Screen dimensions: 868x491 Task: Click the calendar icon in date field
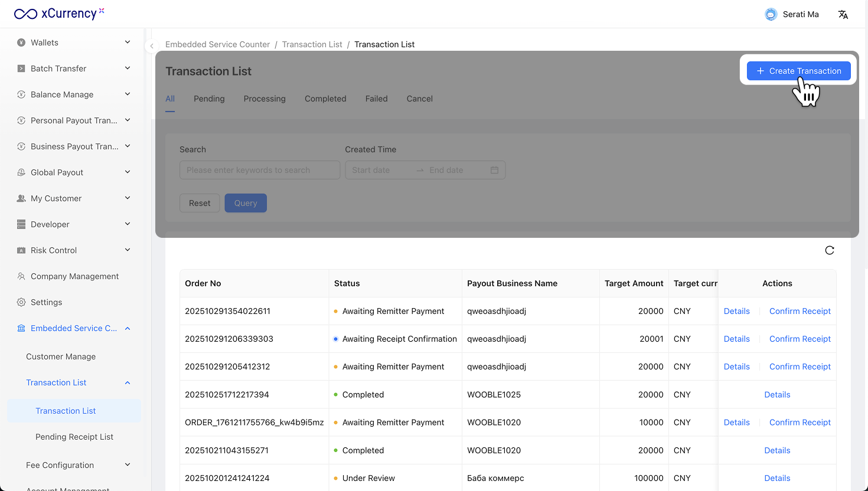[494, 170]
